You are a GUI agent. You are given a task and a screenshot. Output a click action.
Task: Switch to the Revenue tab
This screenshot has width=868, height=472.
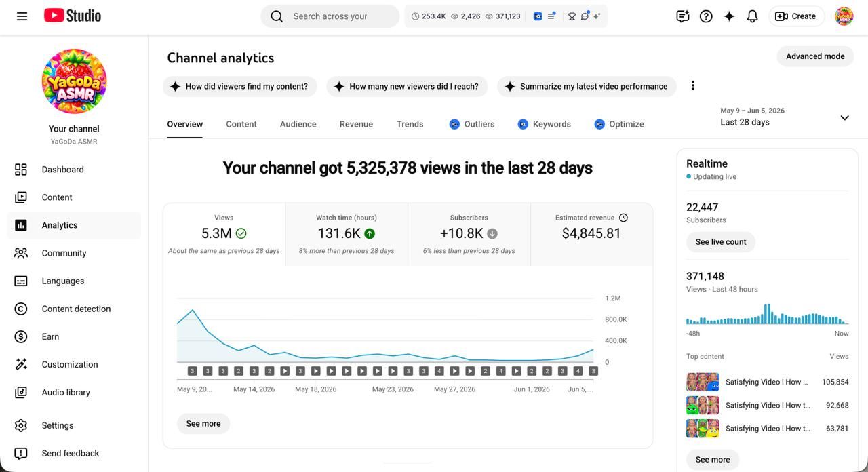356,124
